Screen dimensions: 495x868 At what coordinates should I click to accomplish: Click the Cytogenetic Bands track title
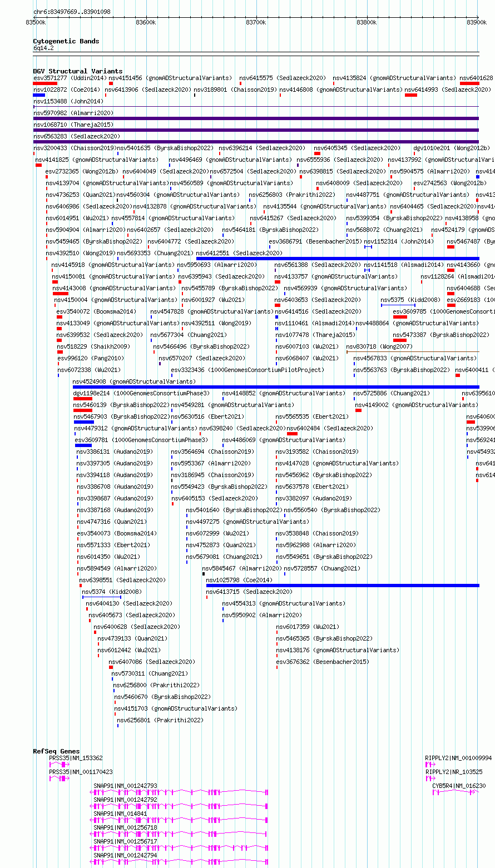click(66, 41)
